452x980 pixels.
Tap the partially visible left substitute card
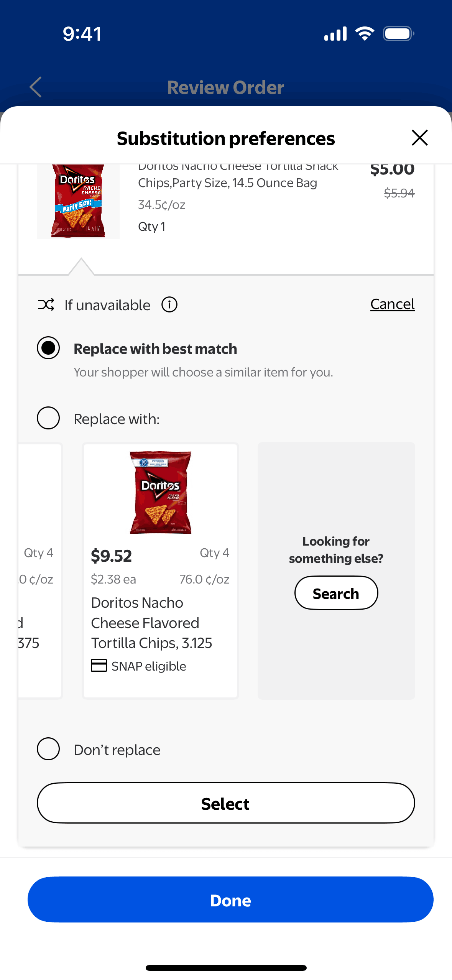39,571
